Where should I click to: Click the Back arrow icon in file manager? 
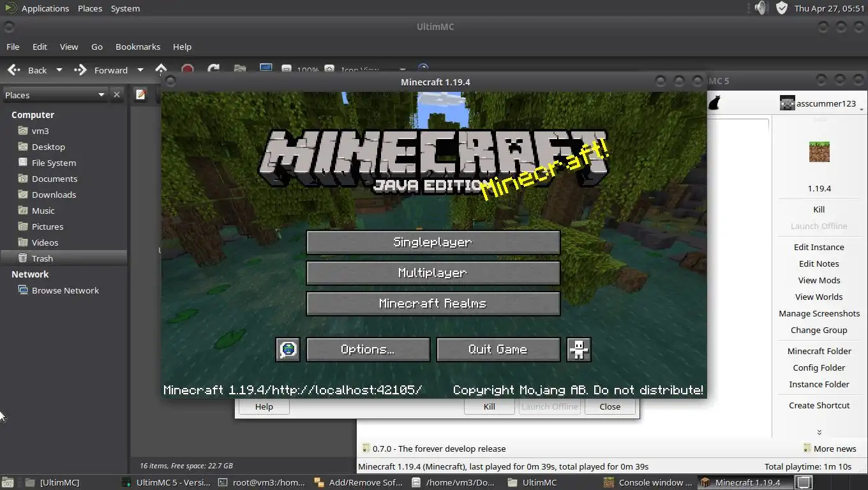(14, 70)
